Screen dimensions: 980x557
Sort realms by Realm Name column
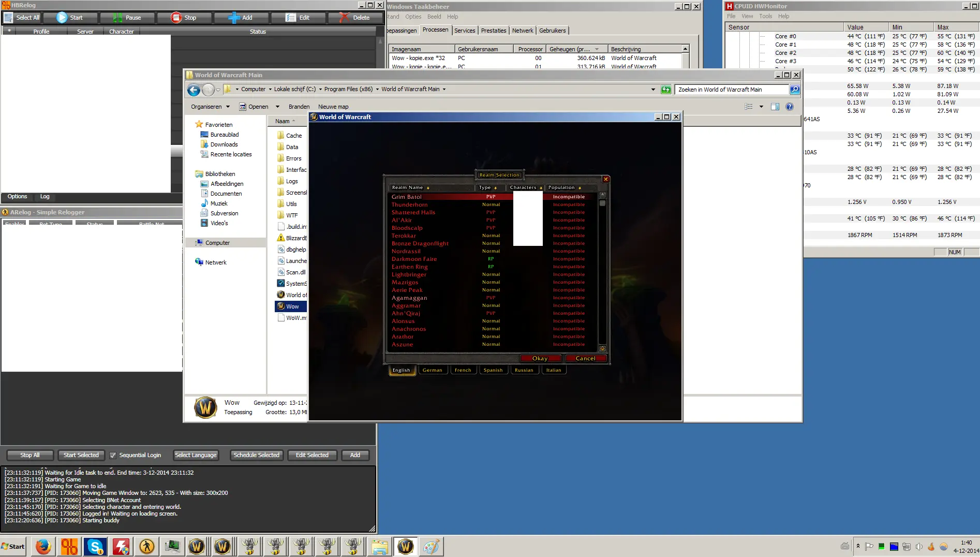tap(430, 188)
